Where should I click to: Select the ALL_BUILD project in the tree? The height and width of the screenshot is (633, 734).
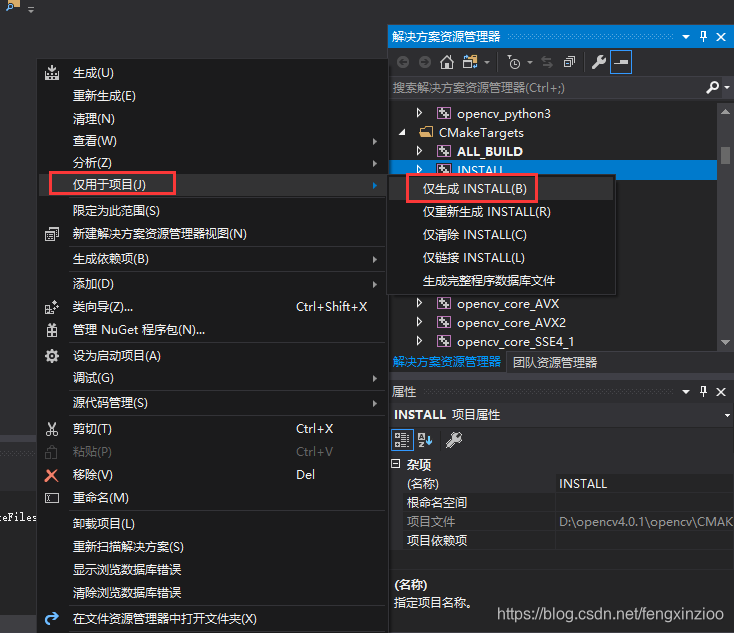pyautogui.click(x=490, y=151)
